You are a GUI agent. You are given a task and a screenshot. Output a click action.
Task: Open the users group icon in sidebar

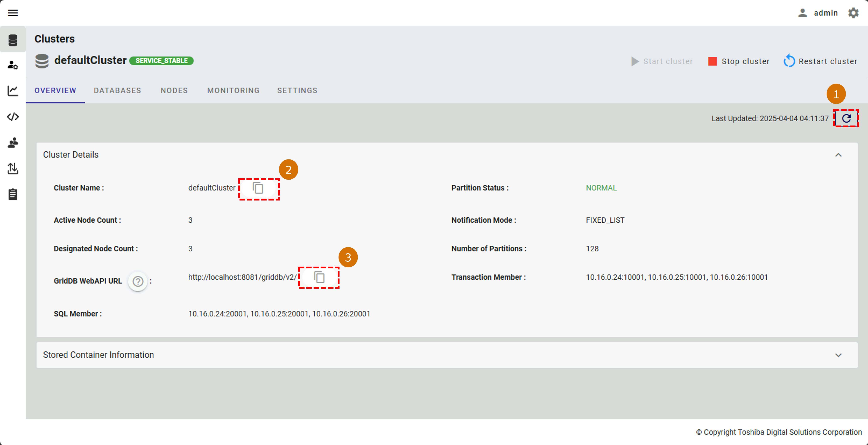(13, 143)
